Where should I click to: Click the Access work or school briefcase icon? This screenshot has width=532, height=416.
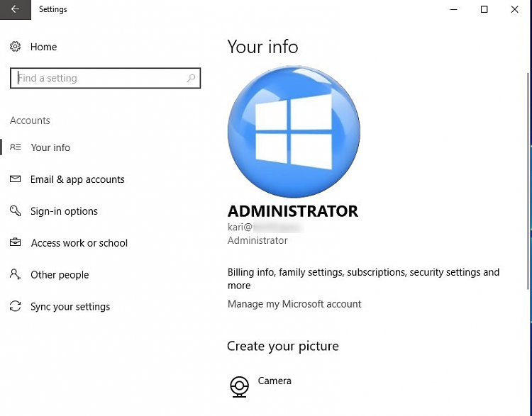(16, 242)
